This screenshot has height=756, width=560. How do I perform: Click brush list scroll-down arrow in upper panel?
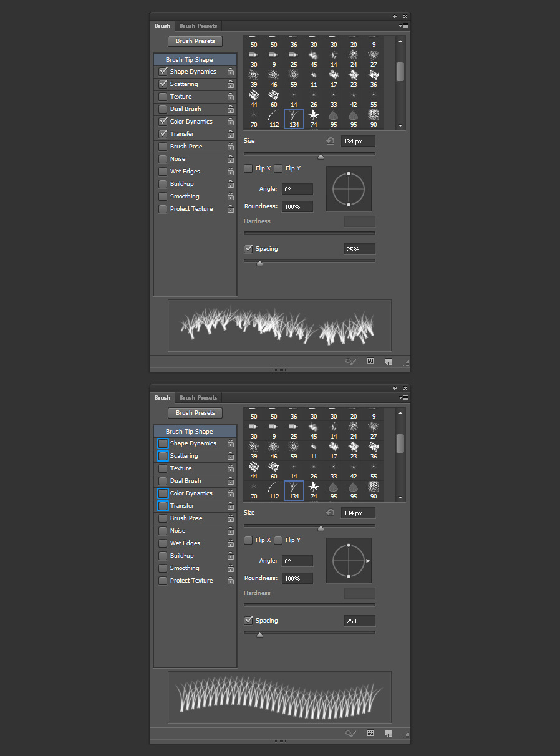pyautogui.click(x=400, y=126)
